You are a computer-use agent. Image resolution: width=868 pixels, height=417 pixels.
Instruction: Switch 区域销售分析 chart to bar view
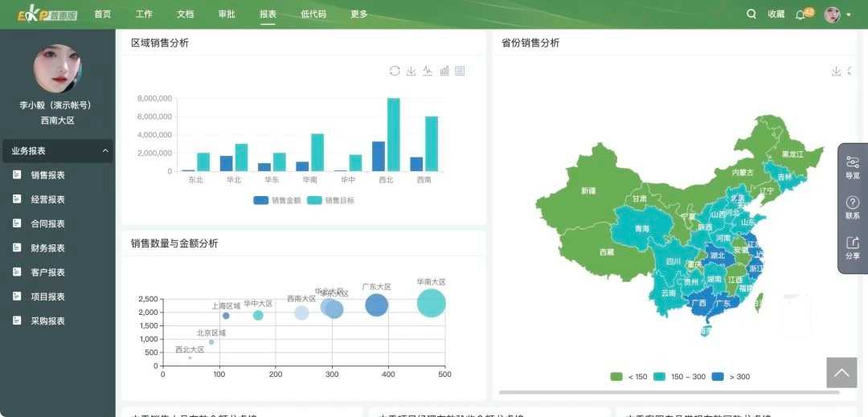(x=444, y=71)
